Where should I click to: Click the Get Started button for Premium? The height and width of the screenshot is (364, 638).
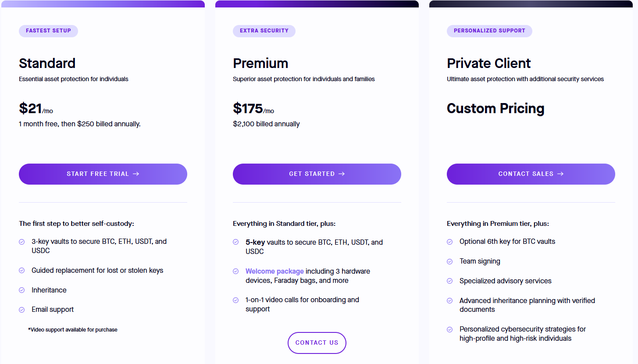click(317, 174)
